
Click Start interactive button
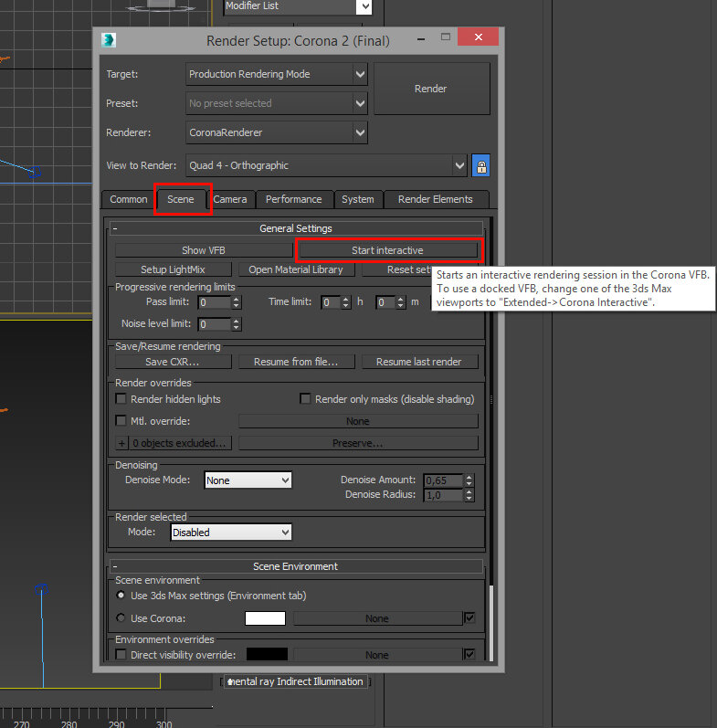[388, 250]
